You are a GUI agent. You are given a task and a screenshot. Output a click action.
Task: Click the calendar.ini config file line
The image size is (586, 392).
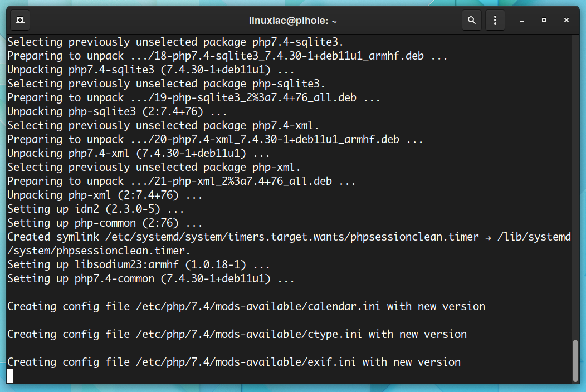click(x=246, y=306)
